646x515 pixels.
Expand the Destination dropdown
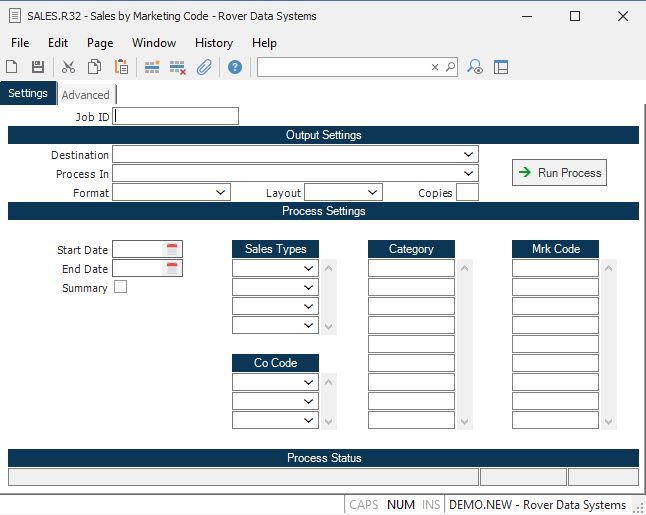tap(468, 155)
